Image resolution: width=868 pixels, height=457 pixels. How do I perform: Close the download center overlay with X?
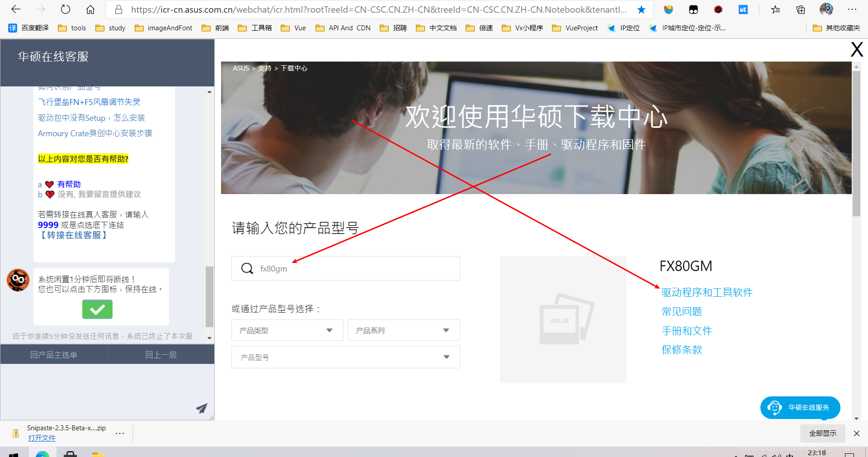point(856,49)
